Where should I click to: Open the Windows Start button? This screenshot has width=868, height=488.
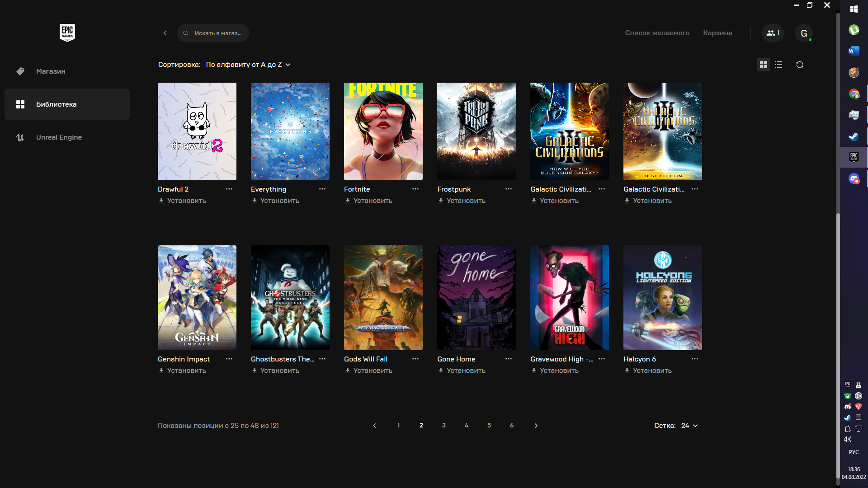click(854, 9)
